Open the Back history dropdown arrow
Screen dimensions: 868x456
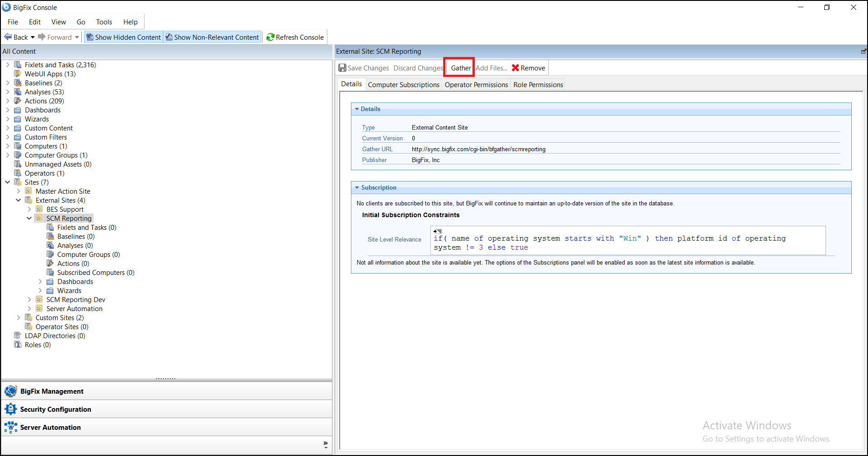pos(33,37)
